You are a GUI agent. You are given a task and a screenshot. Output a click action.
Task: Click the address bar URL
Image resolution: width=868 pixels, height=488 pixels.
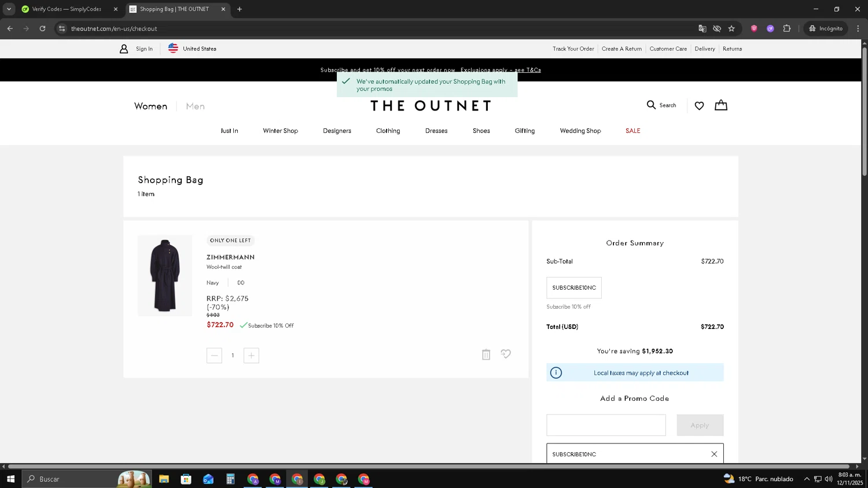114,28
